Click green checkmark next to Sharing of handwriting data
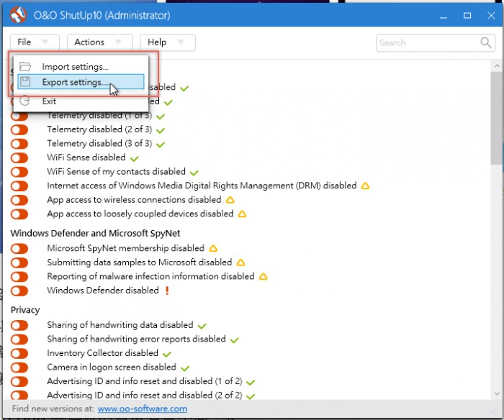Screen dimensions: 504x420 pyautogui.click(x=202, y=327)
